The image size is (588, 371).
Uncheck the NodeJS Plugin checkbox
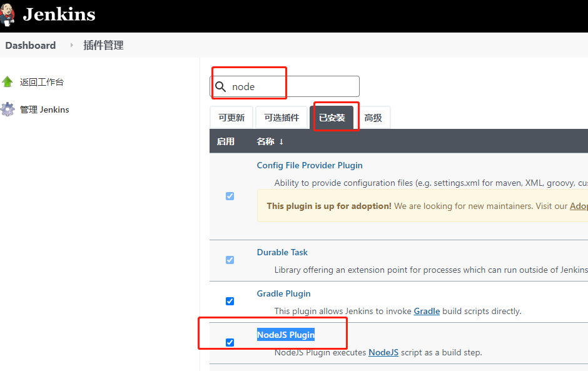pyautogui.click(x=230, y=342)
